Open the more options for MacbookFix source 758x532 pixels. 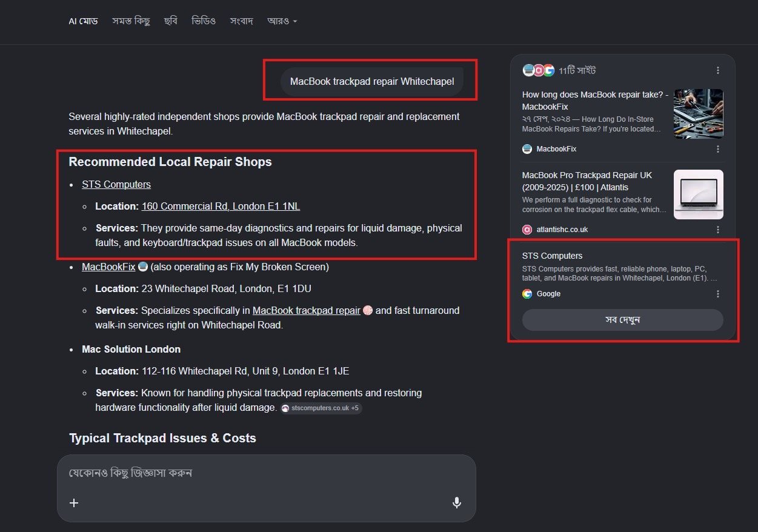[x=718, y=148]
